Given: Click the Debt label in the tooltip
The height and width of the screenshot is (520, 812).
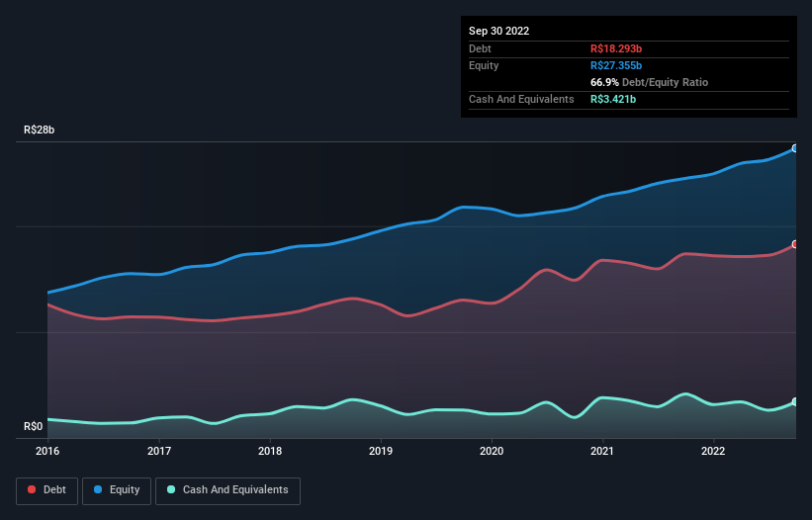Looking at the screenshot, I should [480, 48].
